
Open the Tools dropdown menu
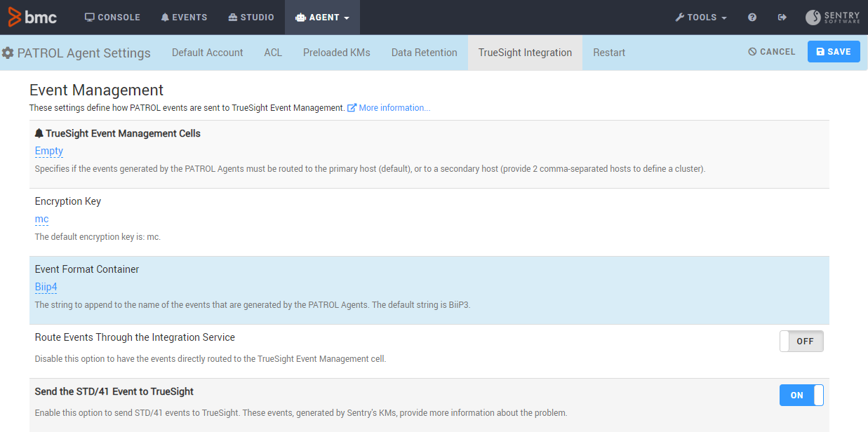700,18
